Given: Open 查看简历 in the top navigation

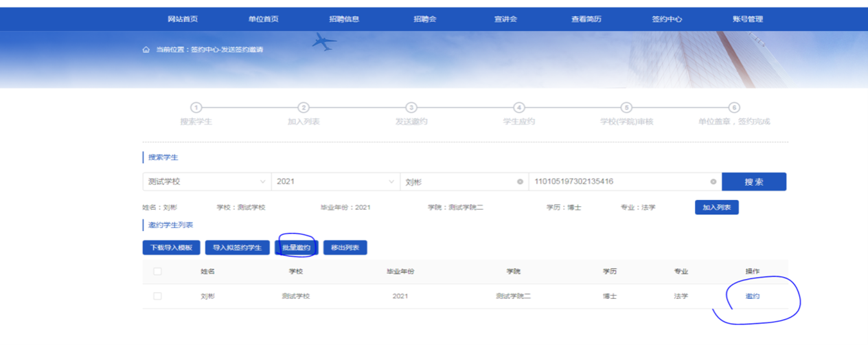Looking at the screenshot, I should 586,19.
